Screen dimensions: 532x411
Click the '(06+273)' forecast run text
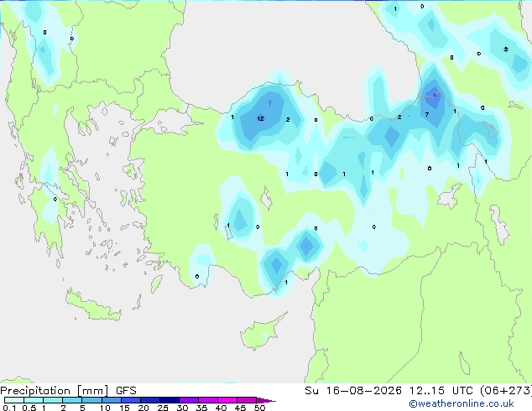(x=506, y=391)
